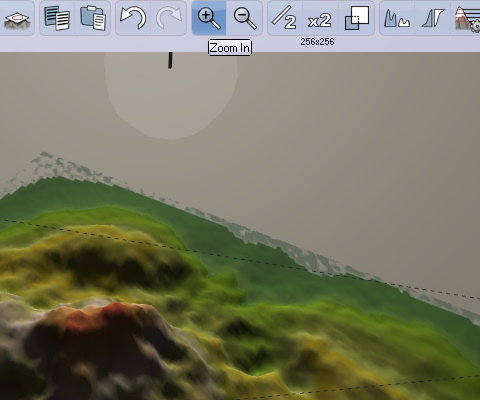Click the equalize histogram icon

397,18
